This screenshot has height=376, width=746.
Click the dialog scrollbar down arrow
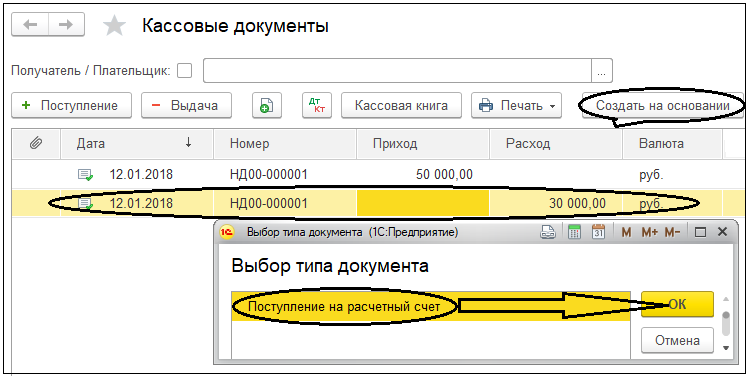coord(726,348)
